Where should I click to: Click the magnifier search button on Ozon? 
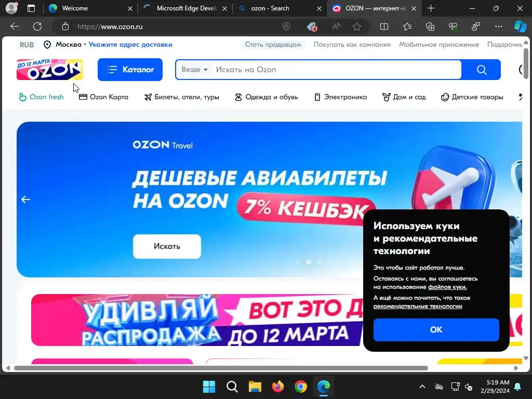482,70
